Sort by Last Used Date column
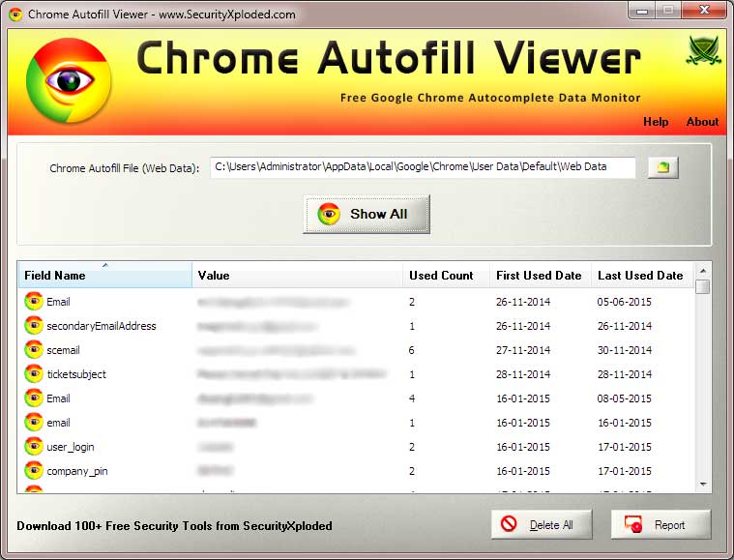Image resolution: width=734 pixels, height=560 pixels. pyautogui.click(x=640, y=276)
